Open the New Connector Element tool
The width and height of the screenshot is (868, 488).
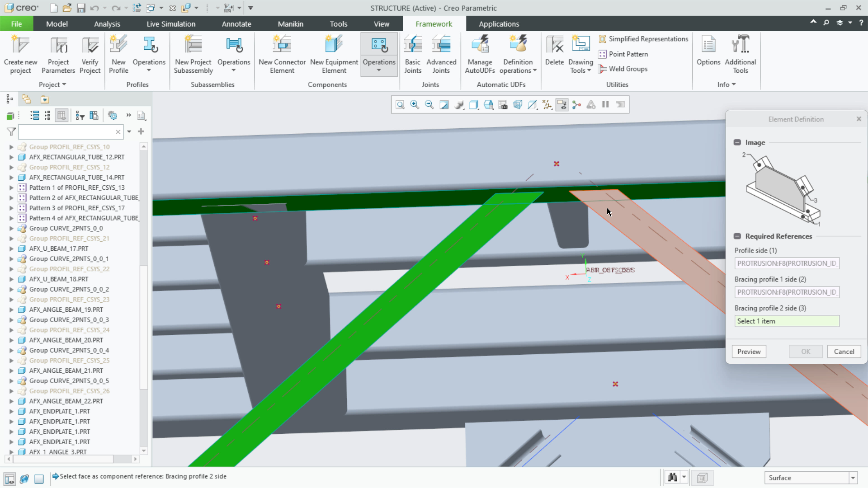point(282,54)
